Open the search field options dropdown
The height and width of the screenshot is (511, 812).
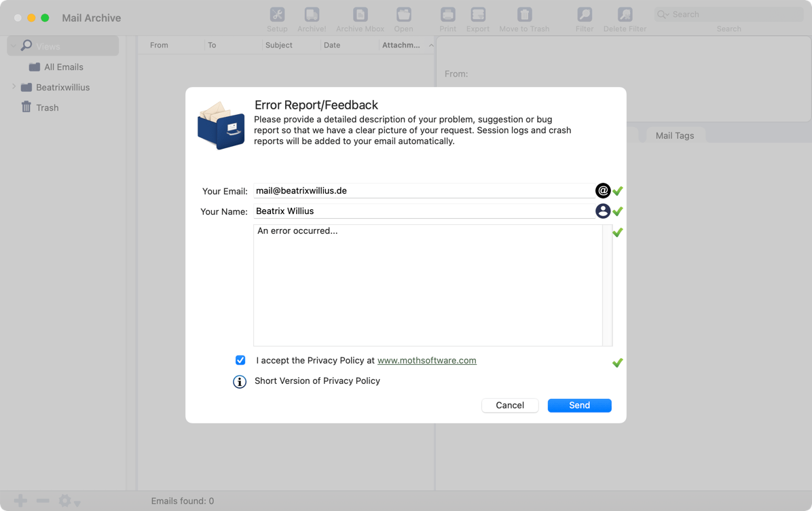(x=663, y=14)
